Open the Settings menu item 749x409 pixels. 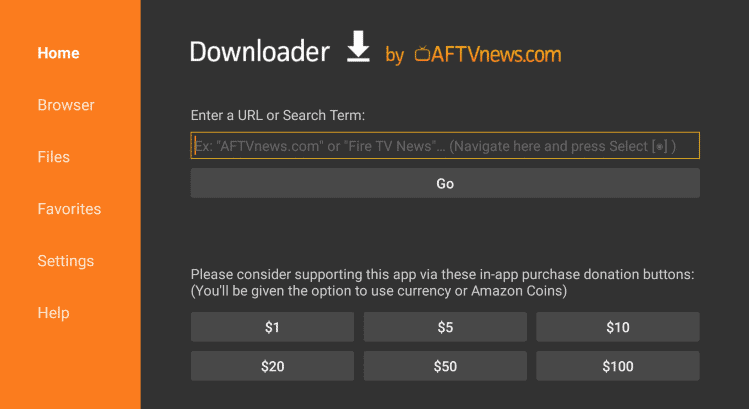tap(66, 261)
